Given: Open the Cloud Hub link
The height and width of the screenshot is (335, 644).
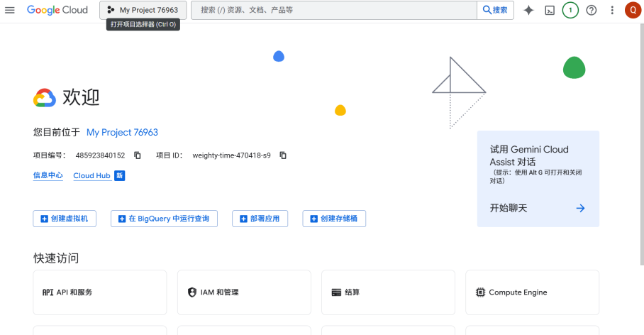Looking at the screenshot, I should click(92, 175).
